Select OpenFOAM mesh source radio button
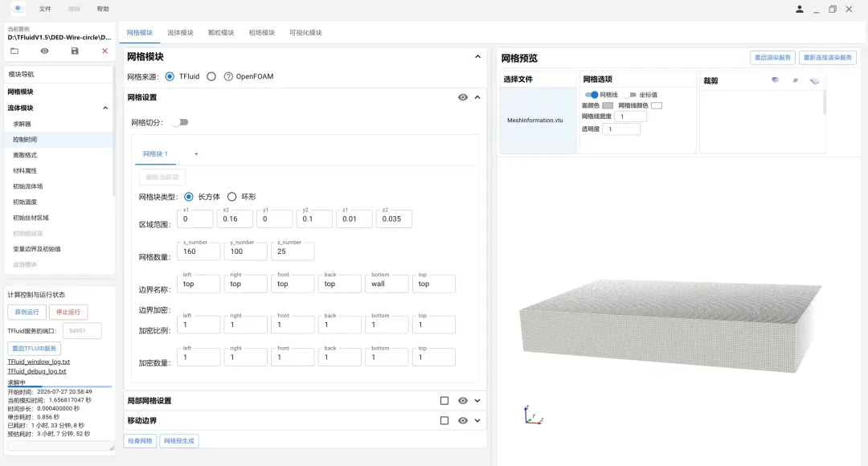This screenshot has height=466, width=868. 211,76
